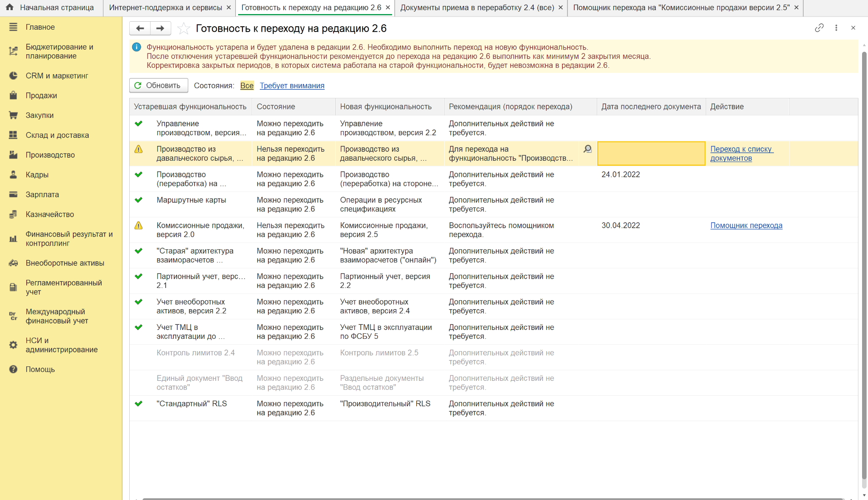Select the Маршрутные карты row
The height and width of the screenshot is (500, 868).
point(494,204)
